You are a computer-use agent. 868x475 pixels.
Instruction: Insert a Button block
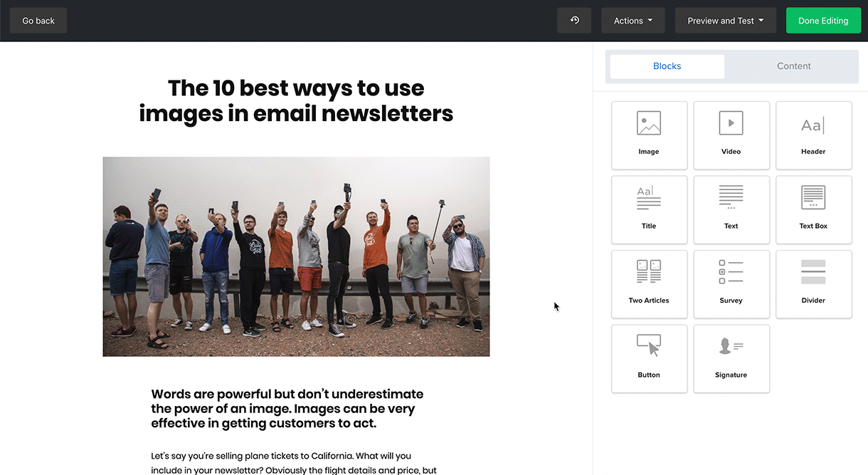[648, 358]
